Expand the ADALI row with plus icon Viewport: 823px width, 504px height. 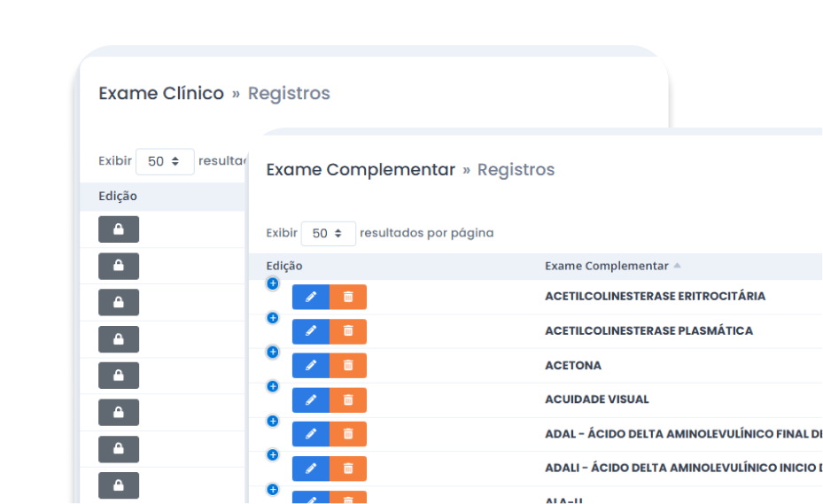pyautogui.click(x=273, y=455)
